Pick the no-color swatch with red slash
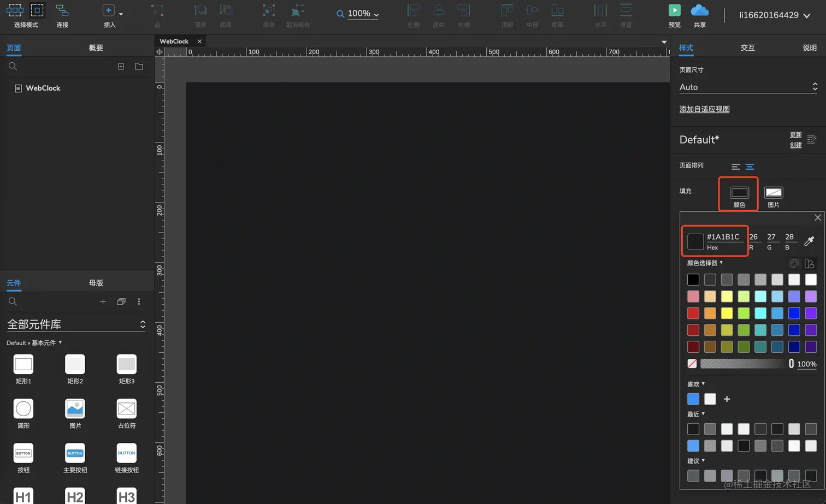Image resolution: width=826 pixels, height=504 pixels. 693,364
